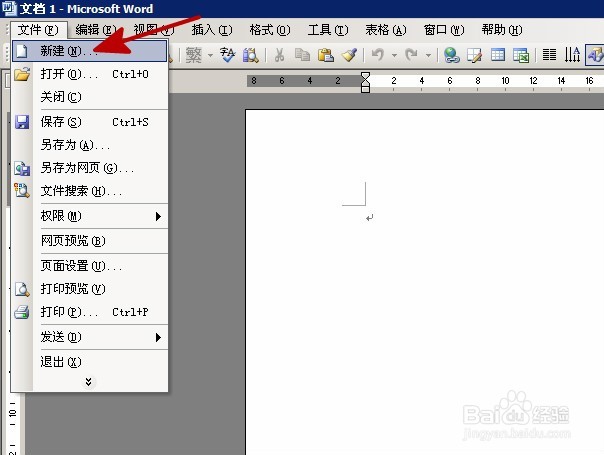Toggle the Drawing toolbar button

tap(595, 55)
